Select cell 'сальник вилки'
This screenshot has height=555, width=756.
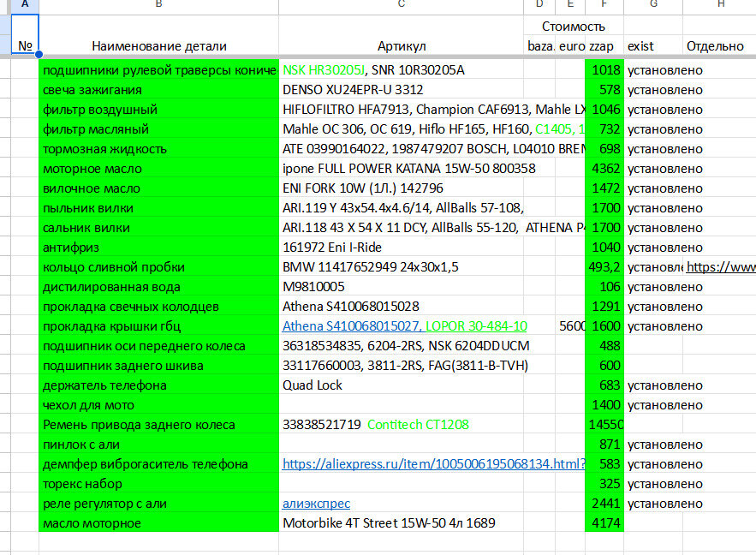(158, 228)
